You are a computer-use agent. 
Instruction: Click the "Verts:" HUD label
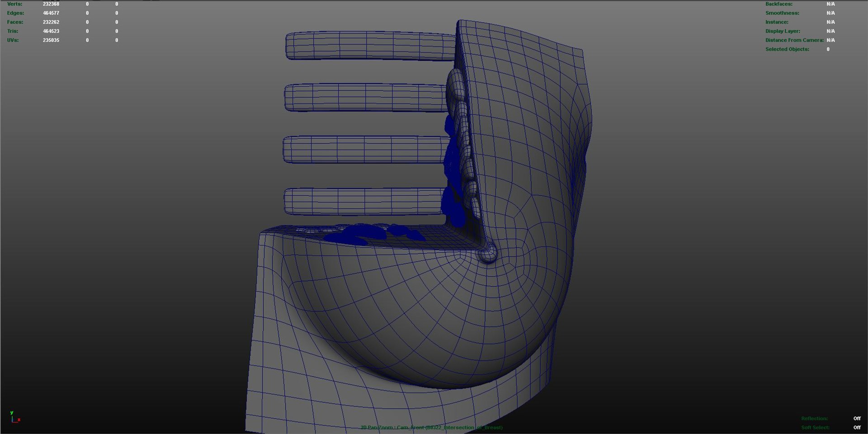(x=14, y=4)
